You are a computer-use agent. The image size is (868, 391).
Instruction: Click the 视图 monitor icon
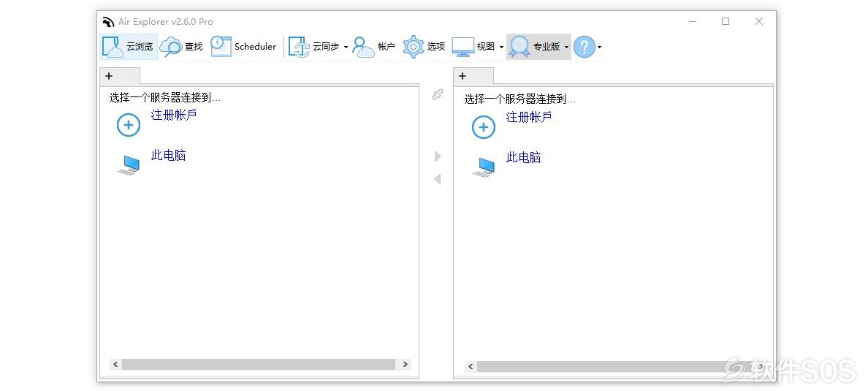[462, 47]
